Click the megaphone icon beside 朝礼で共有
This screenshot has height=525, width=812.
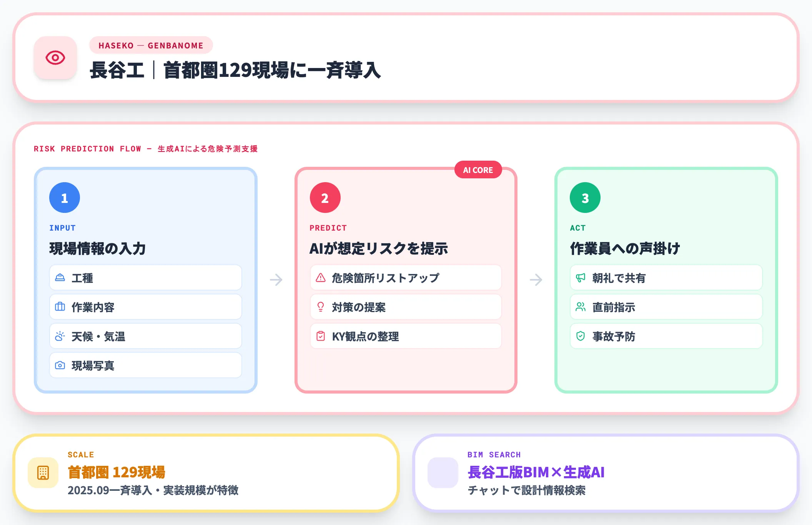tap(581, 277)
